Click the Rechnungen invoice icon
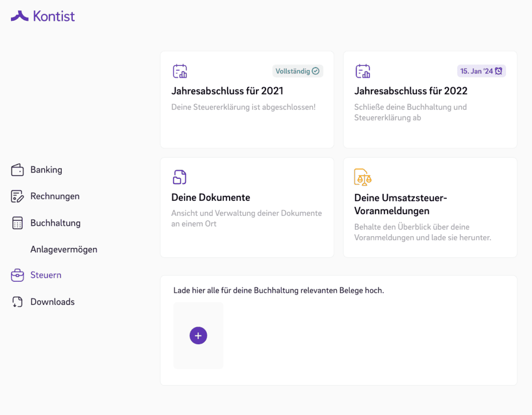532x415 pixels. point(16,196)
